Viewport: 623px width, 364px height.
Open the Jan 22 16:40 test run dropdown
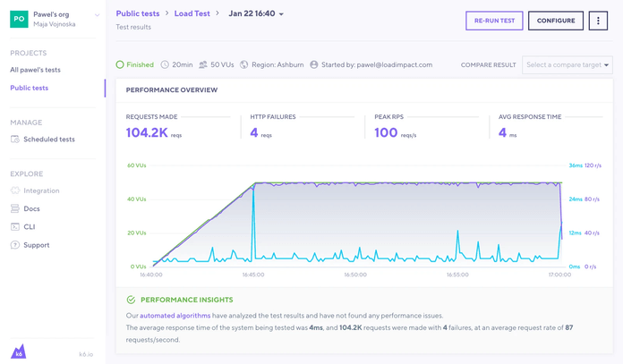[x=280, y=14]
